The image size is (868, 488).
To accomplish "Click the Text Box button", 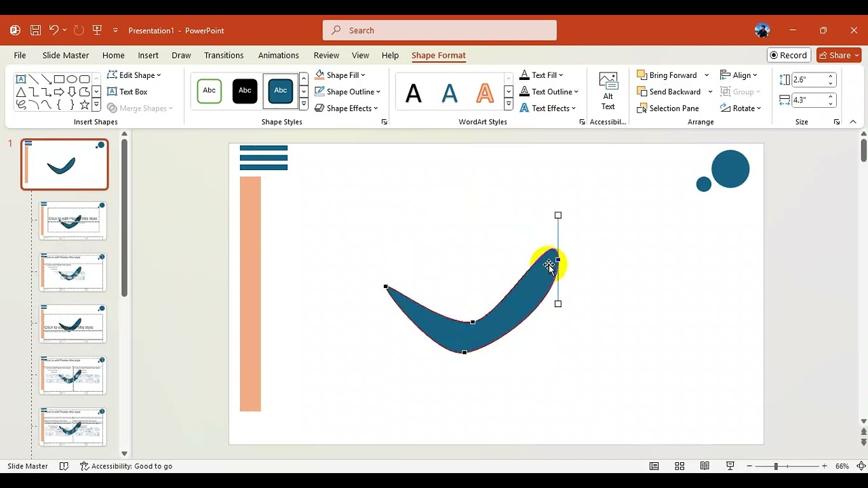I will [127, 91].
